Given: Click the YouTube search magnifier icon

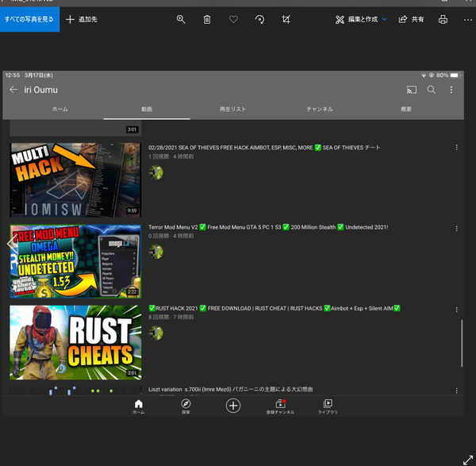Looking at the screenshot, I should pos(432,90).
